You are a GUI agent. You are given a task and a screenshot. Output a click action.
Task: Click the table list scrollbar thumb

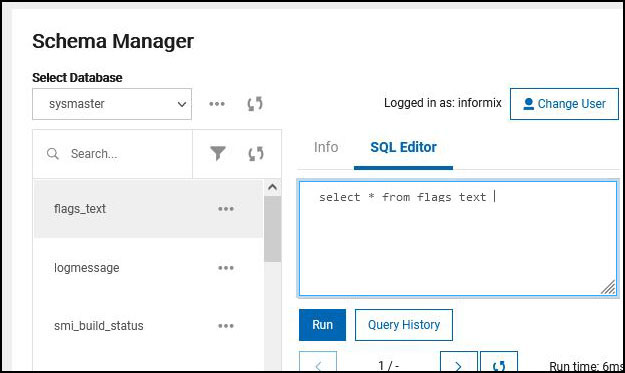[273, 229]
